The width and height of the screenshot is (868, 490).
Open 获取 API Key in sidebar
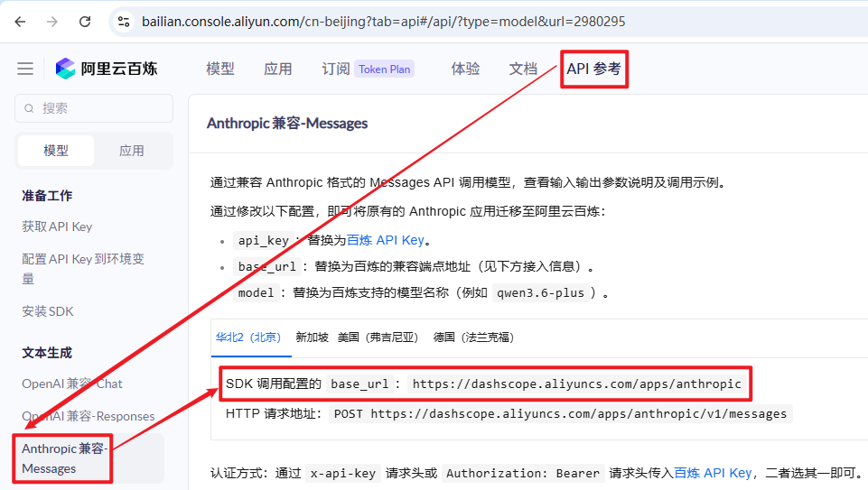point(57,227)
